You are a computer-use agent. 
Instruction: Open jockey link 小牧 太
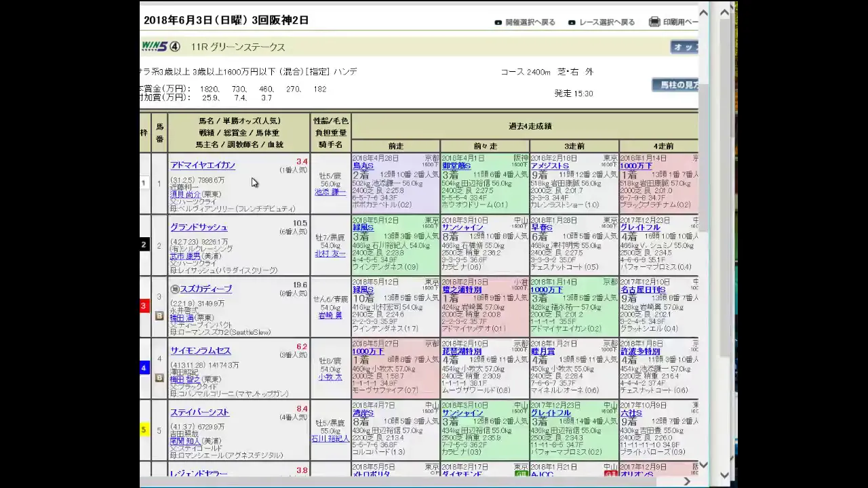click(330, 377)
